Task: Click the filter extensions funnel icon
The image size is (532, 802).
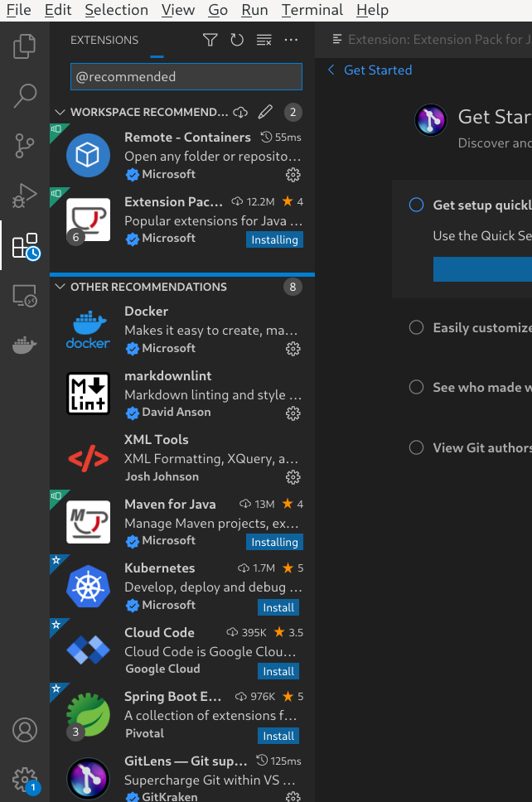Action: [x=210, y=40]
